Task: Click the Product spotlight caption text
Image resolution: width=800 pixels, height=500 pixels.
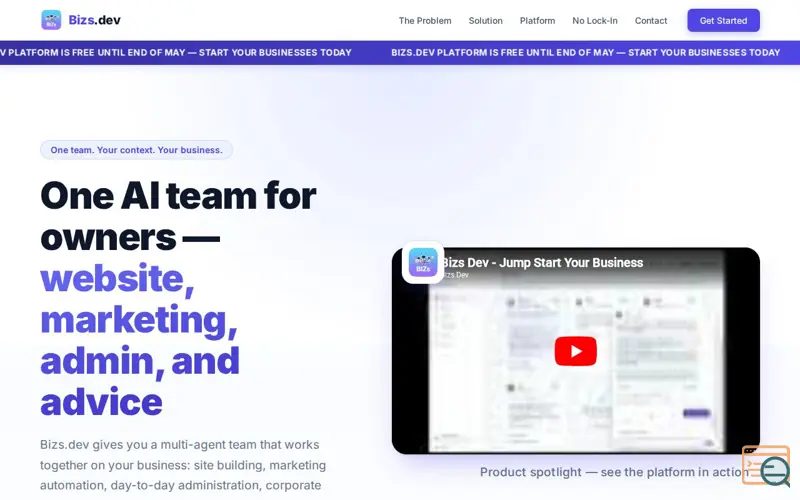Action: coord(615,472)
